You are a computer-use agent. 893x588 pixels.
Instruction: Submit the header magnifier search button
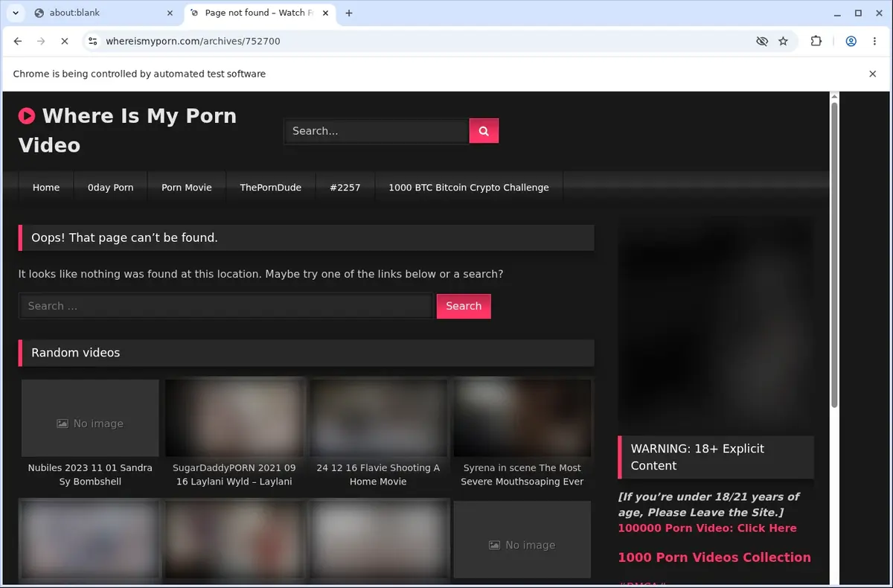(x=484, y=131)
